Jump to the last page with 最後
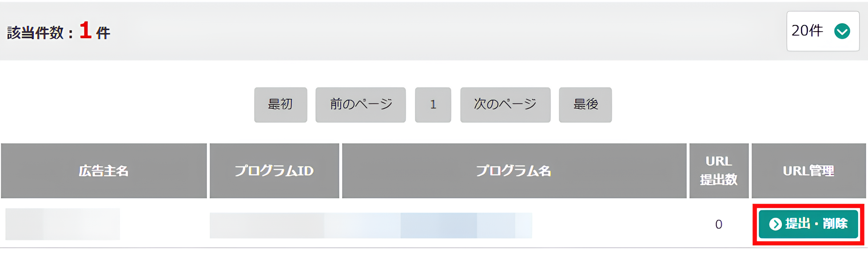The width and height of the screenshot is (868, 258). [585, 105]
